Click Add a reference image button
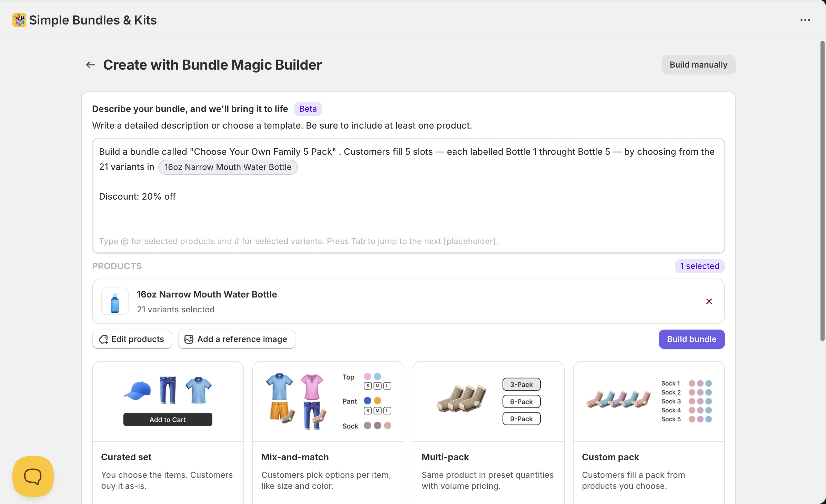826x504 pixels. click(236, 339)
